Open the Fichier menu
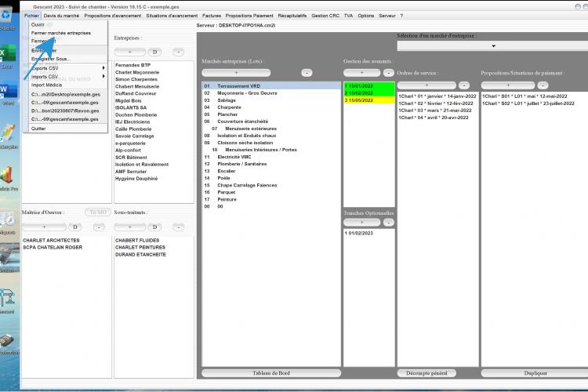 coord(31,16)
